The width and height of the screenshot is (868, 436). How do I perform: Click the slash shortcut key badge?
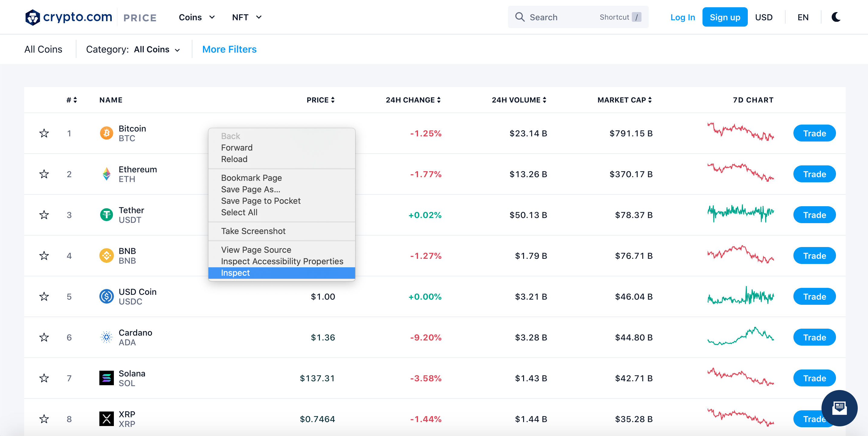pos(636,17)
